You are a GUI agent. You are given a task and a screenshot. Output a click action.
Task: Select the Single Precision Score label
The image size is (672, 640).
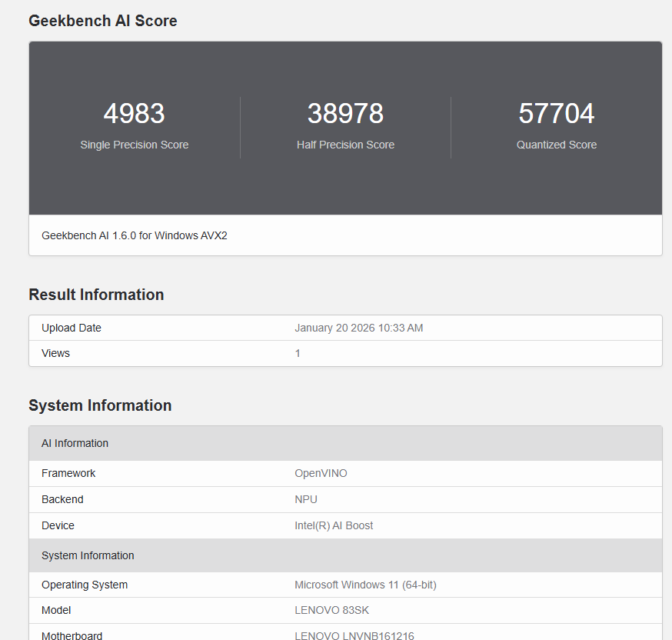click(x=134, y=145)
